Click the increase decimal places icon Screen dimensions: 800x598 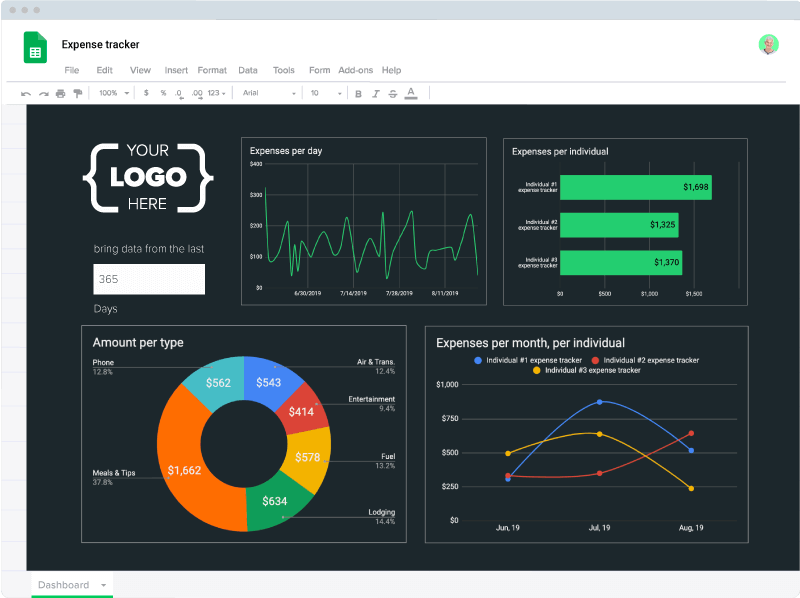click(197, 93)
